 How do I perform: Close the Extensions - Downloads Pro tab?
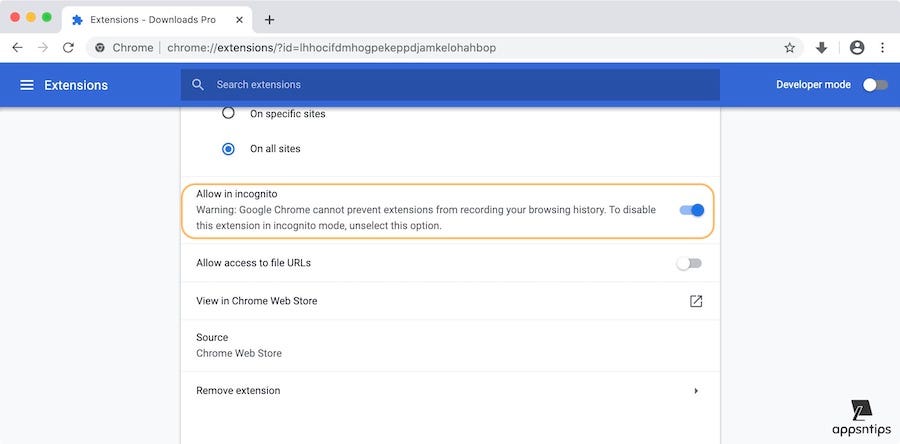point(239,20)
